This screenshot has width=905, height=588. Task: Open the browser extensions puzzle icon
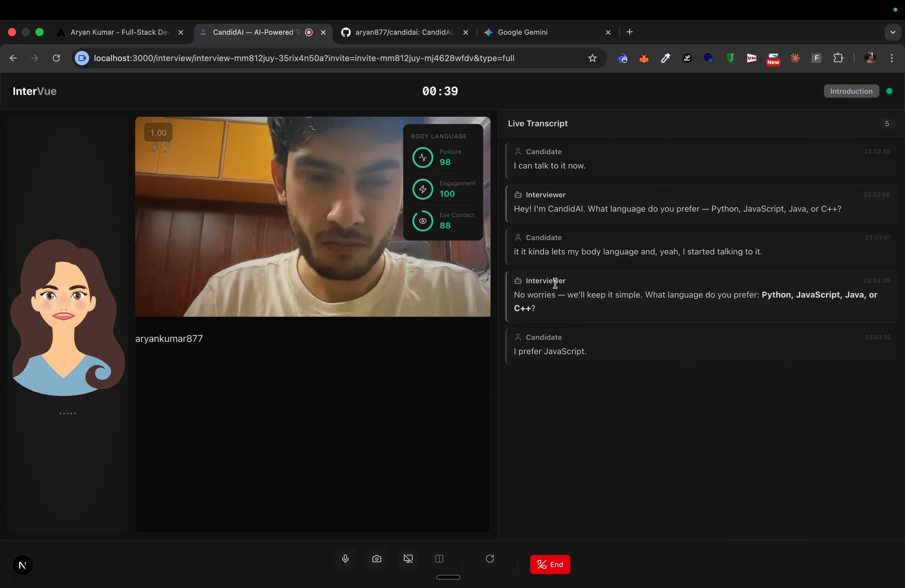[x=839, y=58]
